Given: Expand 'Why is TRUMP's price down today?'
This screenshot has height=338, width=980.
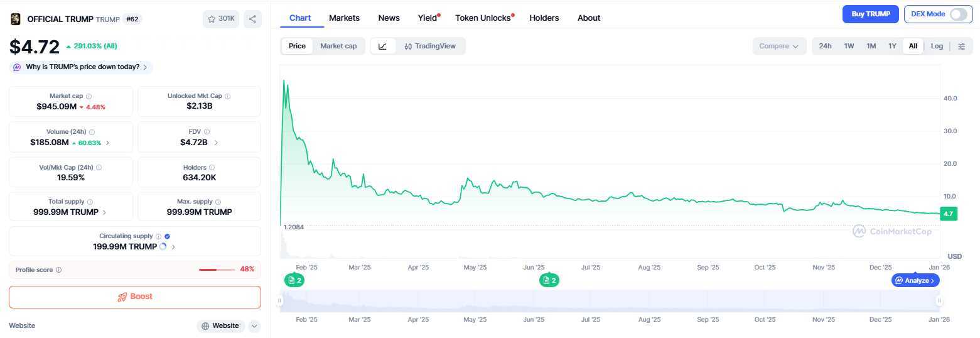Looking at the screenshot, I should (x=82, y=67).
